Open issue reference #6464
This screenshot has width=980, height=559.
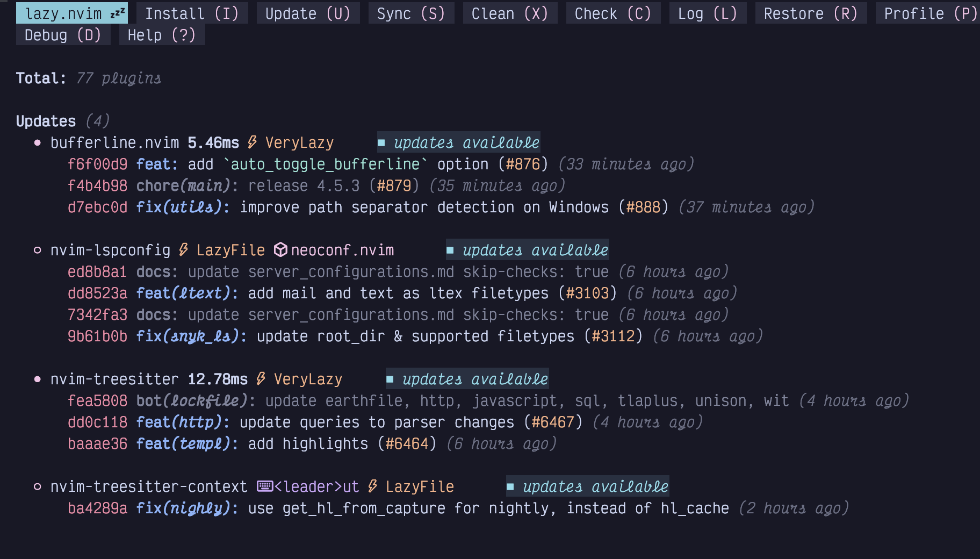407,443
